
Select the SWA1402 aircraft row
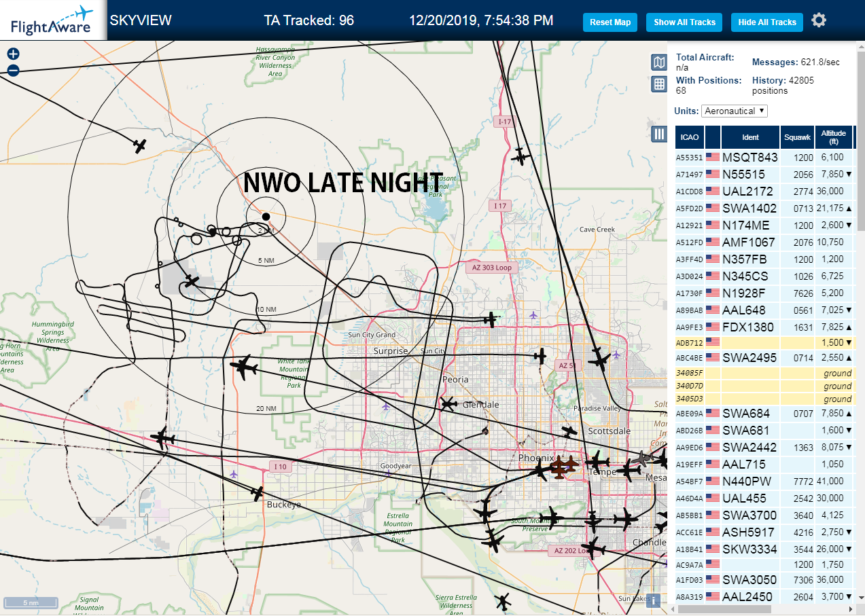tap(764, 208)
